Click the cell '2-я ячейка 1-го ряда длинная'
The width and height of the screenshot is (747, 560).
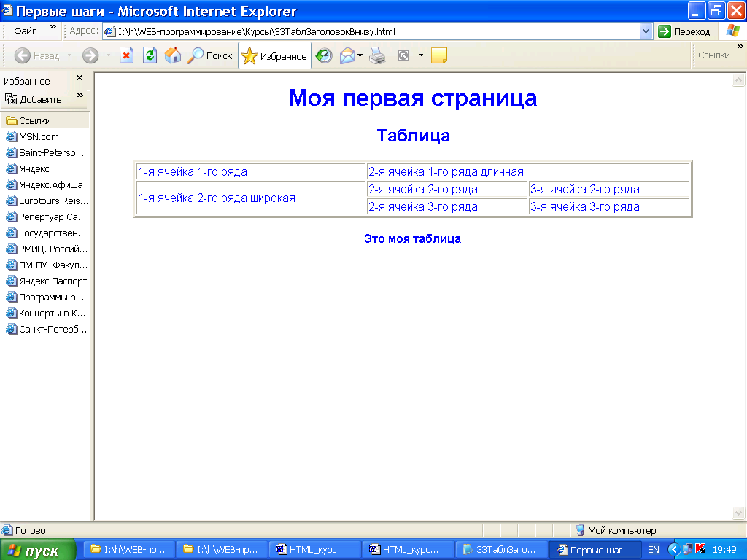(x=528, y=172)
